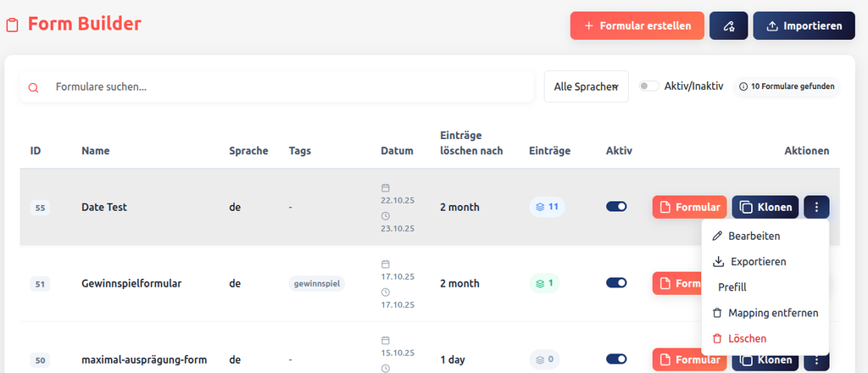Click the magic wand star icon button
Screen dimensions: 868x373
coord(728,26)
